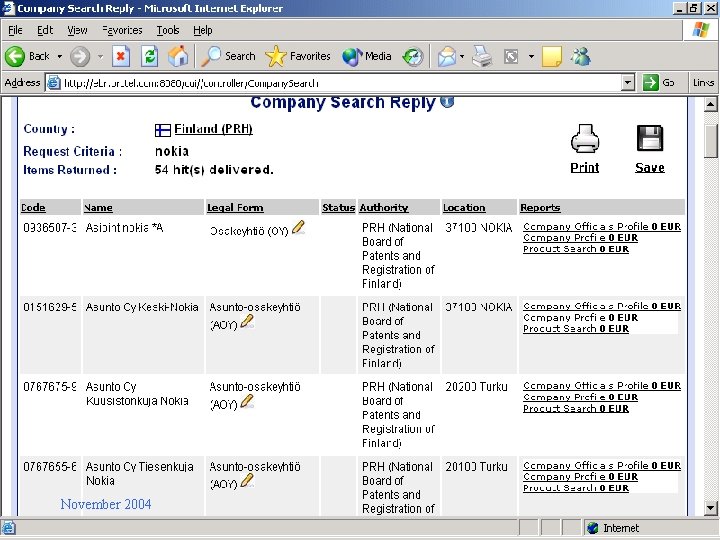Expand the Edit button dropdown arrow
Image resolution: width=720 pixels, height=540 pixels.
(x=531, y=57)
